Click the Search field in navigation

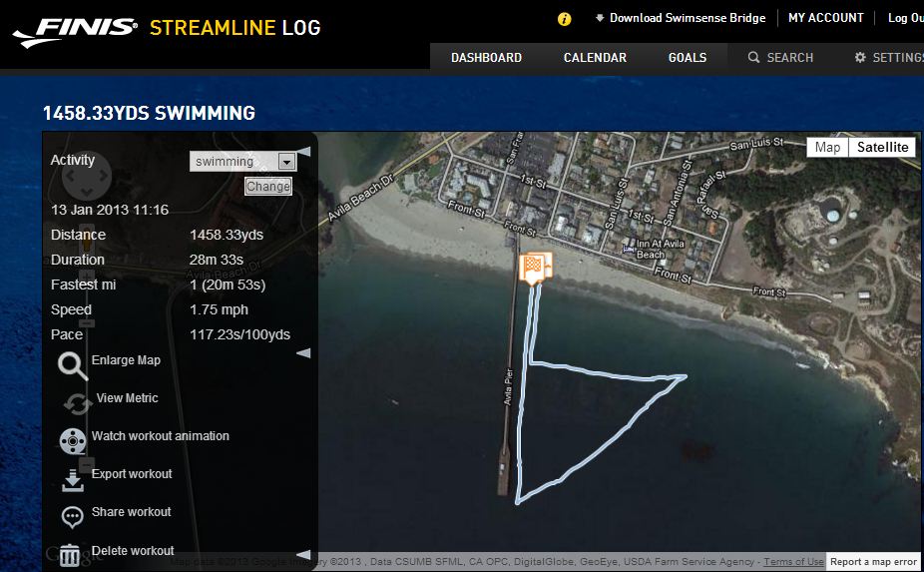tap(780, 58)
